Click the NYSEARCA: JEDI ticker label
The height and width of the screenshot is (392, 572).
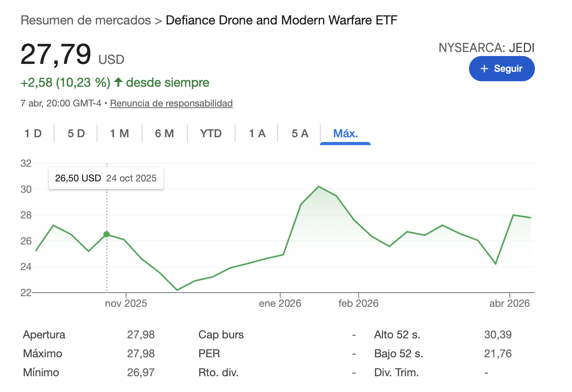coord(486,48)
